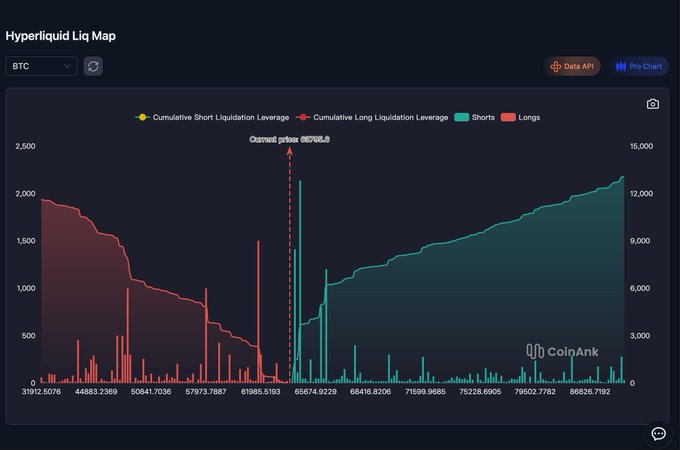680x450 pixels.
Task: Click the Hyperliquid Liq Map title
Action: 61,36
